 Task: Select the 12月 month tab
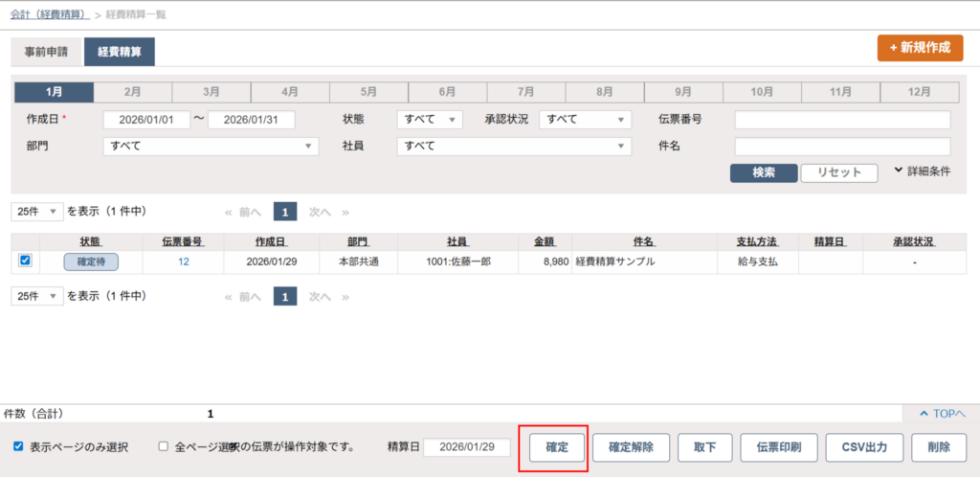click(919, 92)
